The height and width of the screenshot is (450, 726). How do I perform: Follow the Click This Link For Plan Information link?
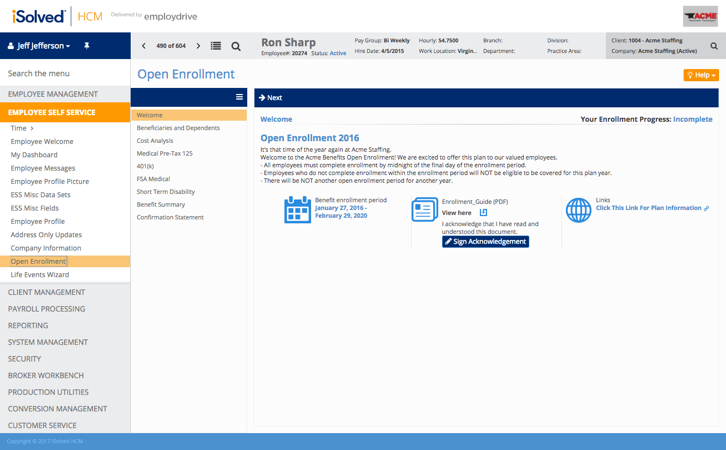point(648,208)
